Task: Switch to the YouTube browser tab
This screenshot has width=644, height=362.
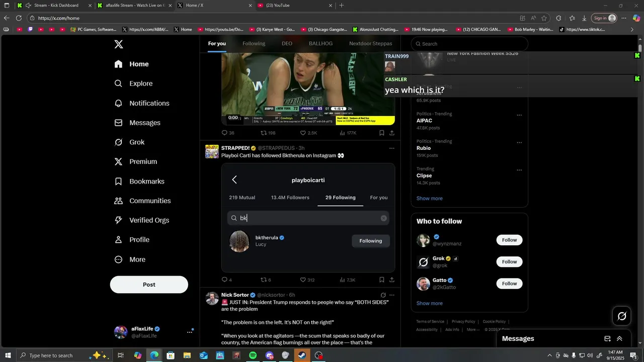Action: click(296, 6)
